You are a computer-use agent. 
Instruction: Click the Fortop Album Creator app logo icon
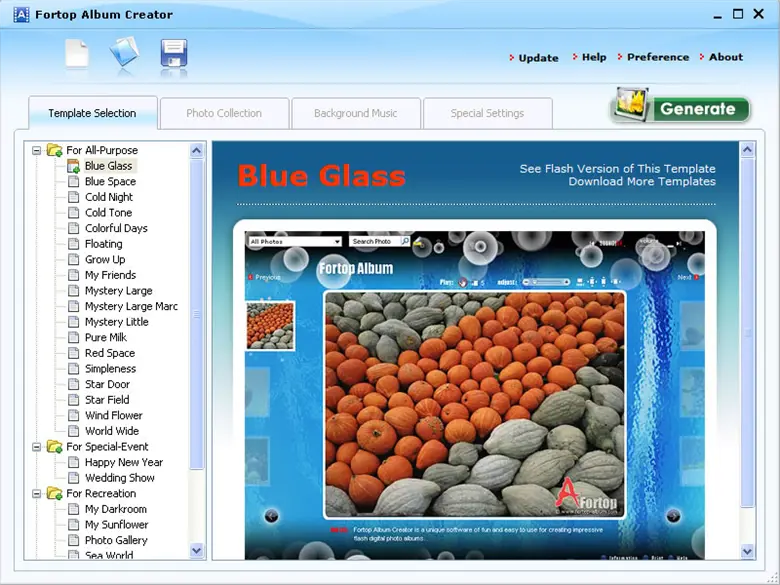[21, 14]
